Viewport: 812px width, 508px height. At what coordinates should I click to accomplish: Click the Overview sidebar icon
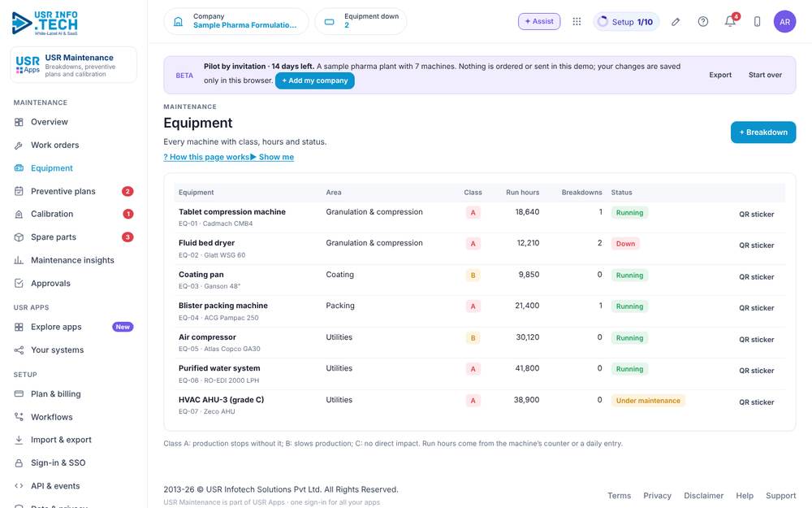[x=19, y=122]
